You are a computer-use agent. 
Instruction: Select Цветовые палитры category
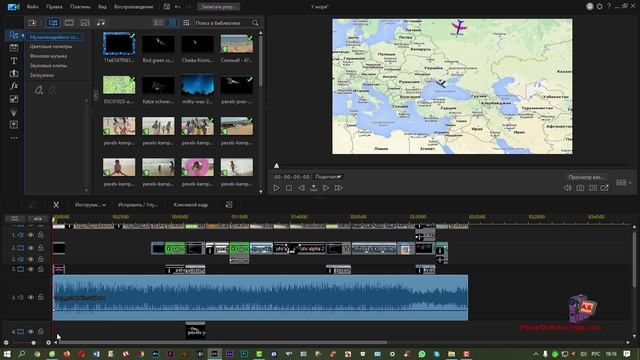click(x=51, y=47)
